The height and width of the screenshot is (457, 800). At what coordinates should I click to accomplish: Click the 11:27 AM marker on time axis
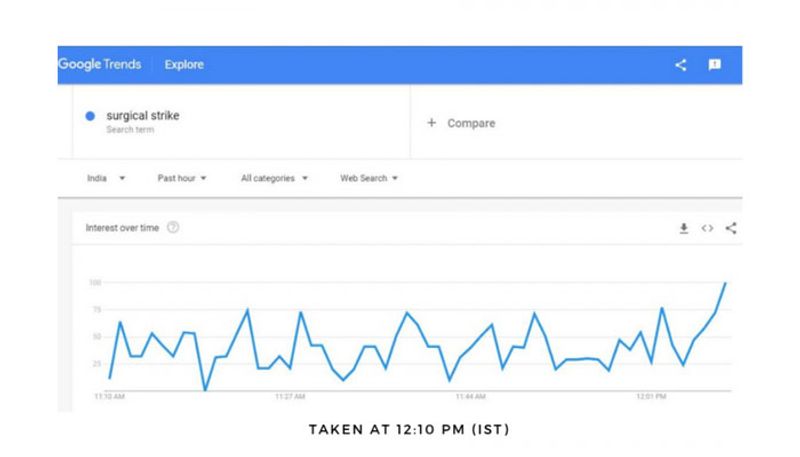(x=289, y=396)
